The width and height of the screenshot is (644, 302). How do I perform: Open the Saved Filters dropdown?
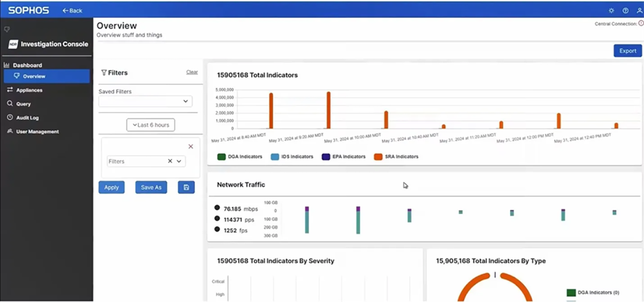coord(145,101)
